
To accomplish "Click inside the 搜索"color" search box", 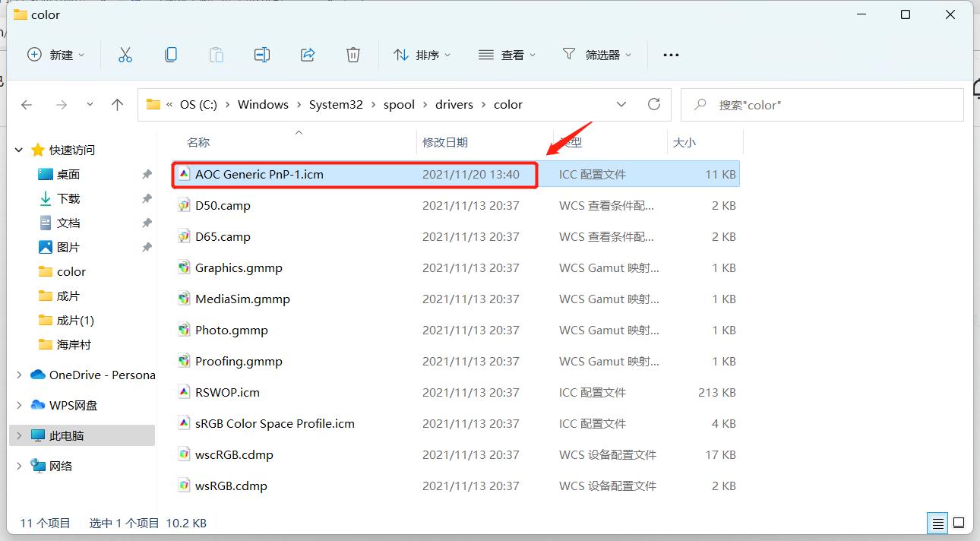I will (x=820, y=104).
